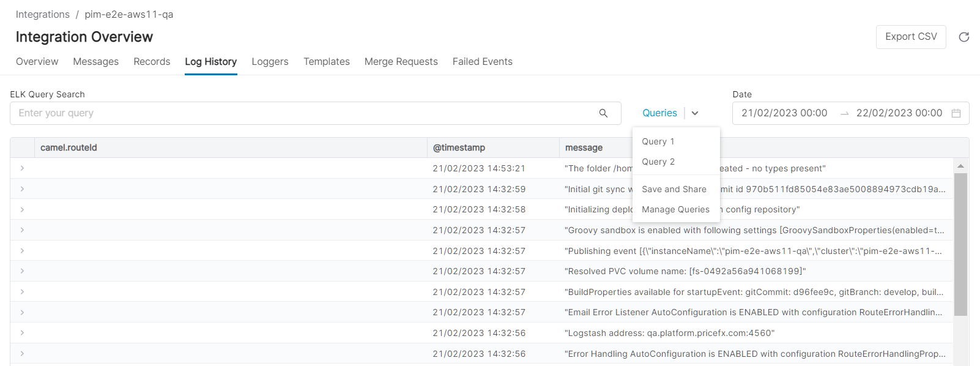Expand the row at 14:53:21
Image resolution: width=980 pixels, height=366 pixels.
[22, 168]
